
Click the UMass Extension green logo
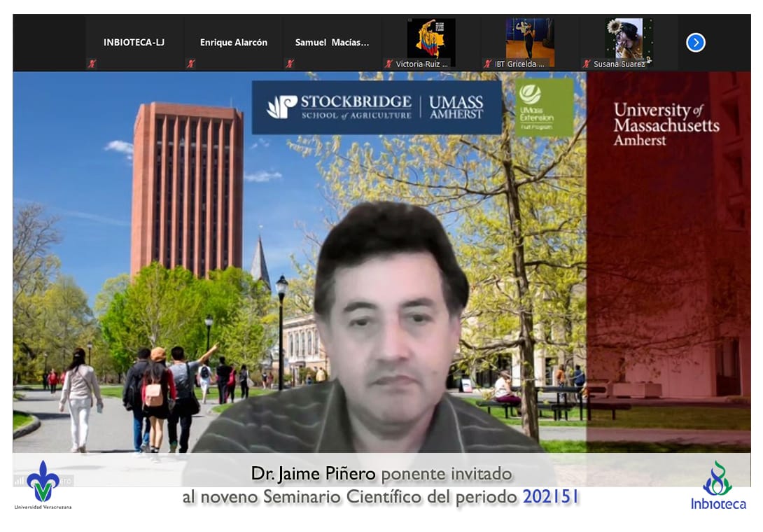click(x=544, y=106)
